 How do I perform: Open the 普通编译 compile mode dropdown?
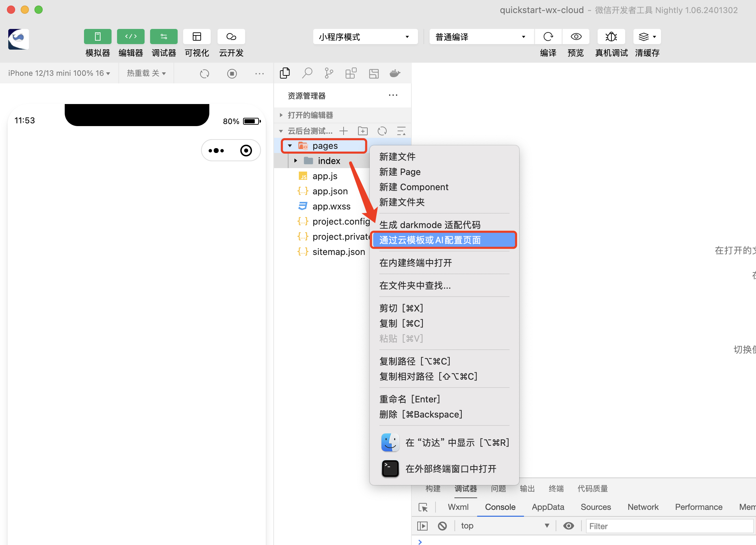481,37
